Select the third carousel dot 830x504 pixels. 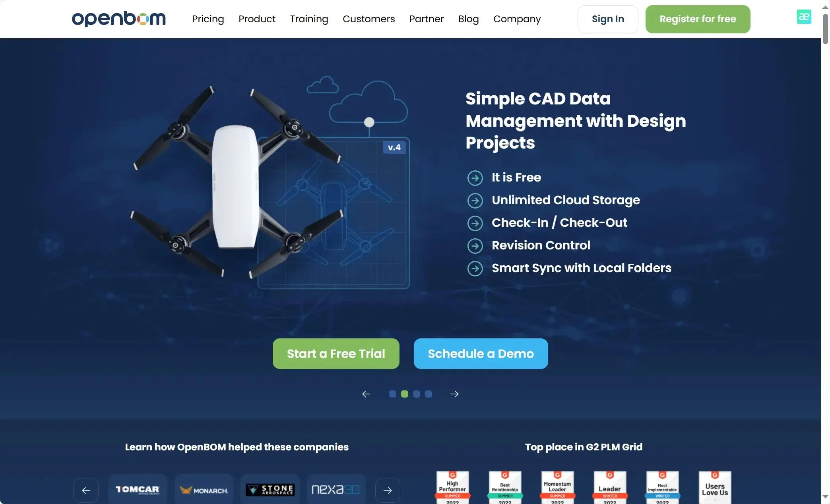[417, 394]
